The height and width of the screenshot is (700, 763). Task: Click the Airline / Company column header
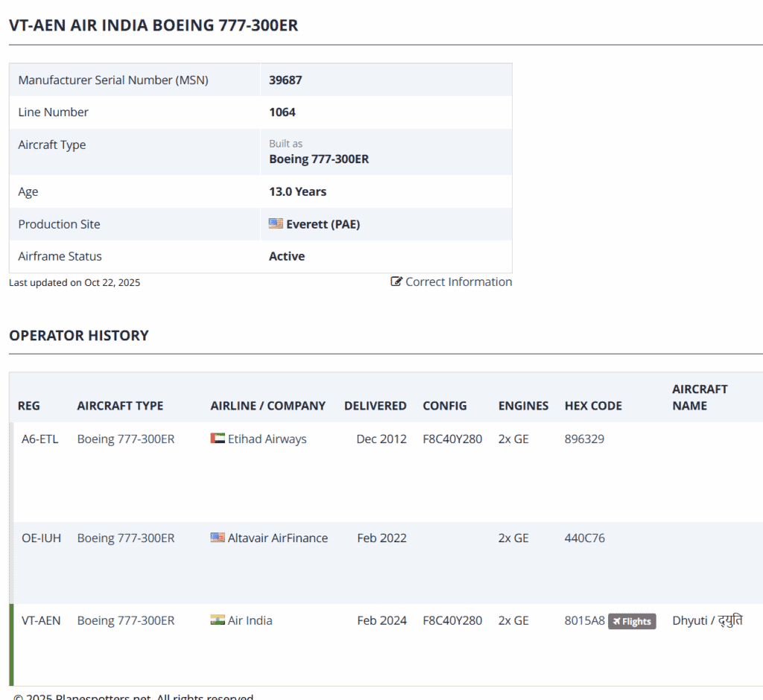[x=267, y=406]
